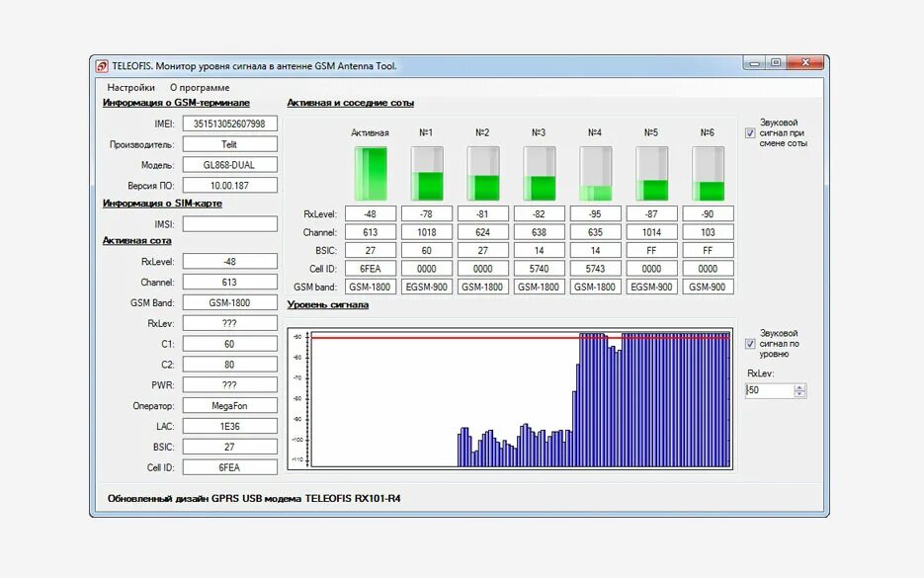Decrease RxLev threshold with down arrow
924x578 pixels.
[799, 393]
